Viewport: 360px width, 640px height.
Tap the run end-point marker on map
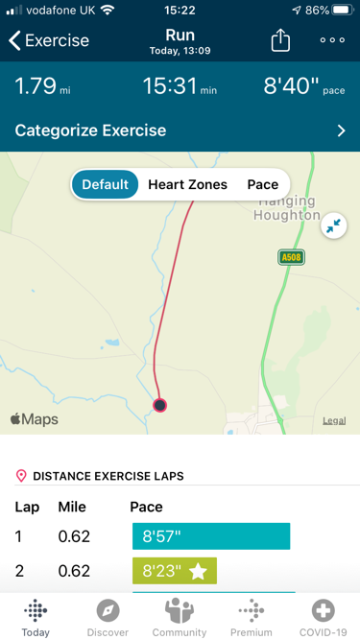coord(160,405)
